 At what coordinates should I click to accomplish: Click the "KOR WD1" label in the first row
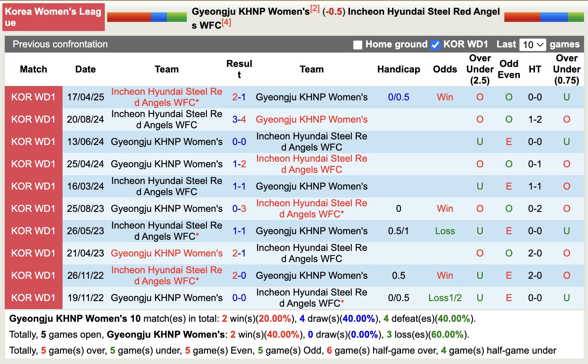[33, 97]
